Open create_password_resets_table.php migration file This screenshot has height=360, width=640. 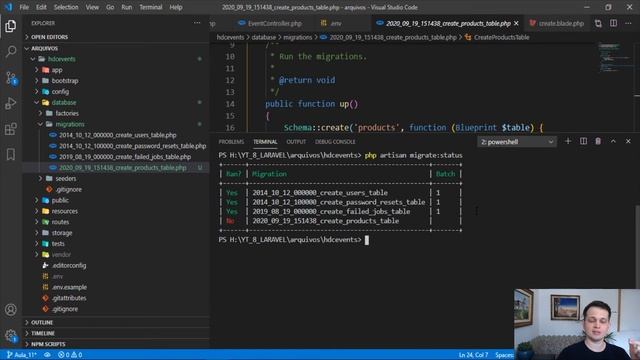click(x=133, y=146)
